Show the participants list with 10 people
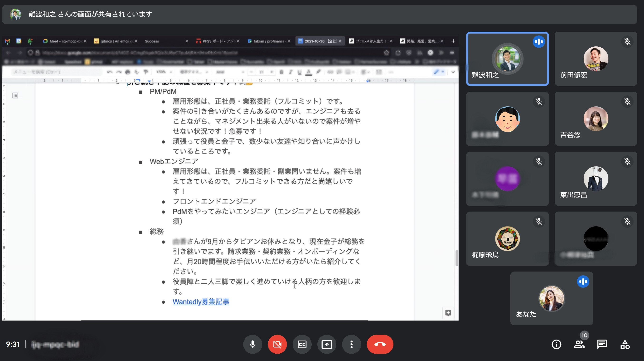 (580, 344)
